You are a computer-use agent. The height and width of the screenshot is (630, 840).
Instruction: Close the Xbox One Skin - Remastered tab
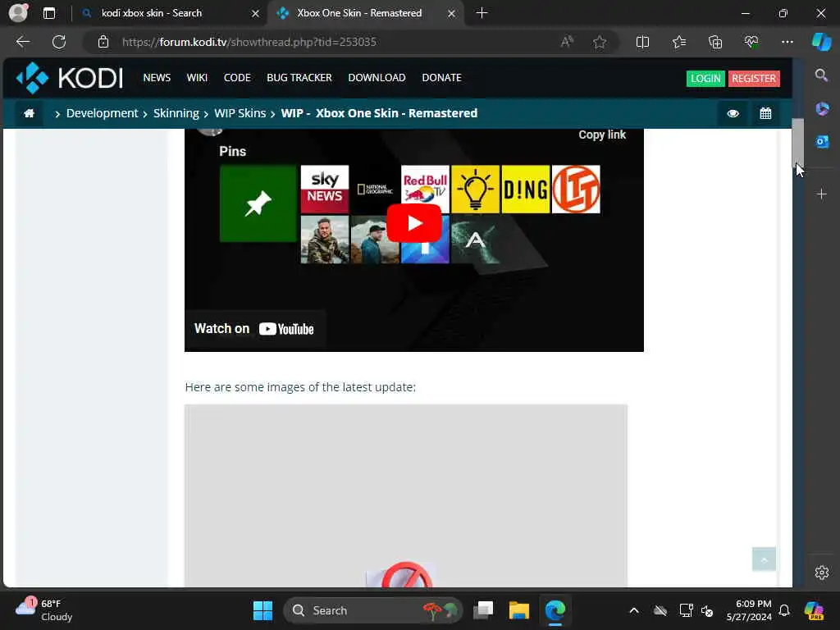pos(452,13)
